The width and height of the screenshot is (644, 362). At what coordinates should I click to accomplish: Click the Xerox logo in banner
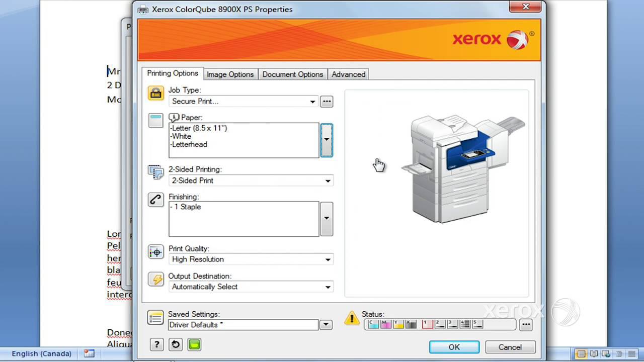[493, 39]
